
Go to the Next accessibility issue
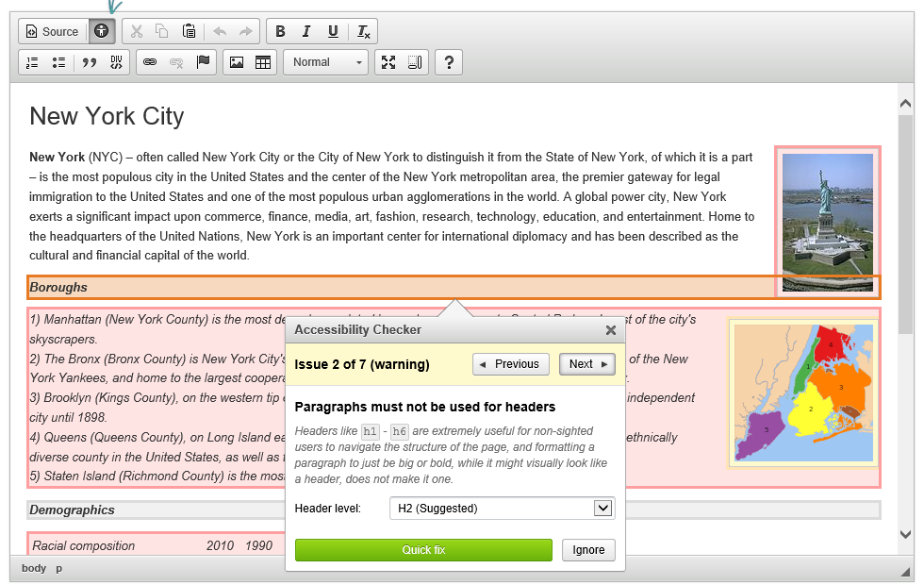tap(586, 364)
